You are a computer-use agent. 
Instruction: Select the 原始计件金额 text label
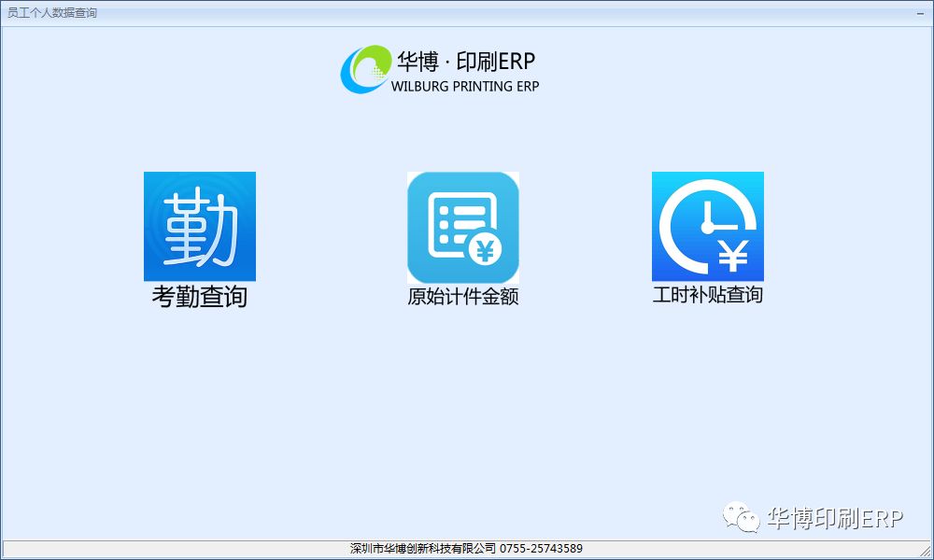point(463,297)
